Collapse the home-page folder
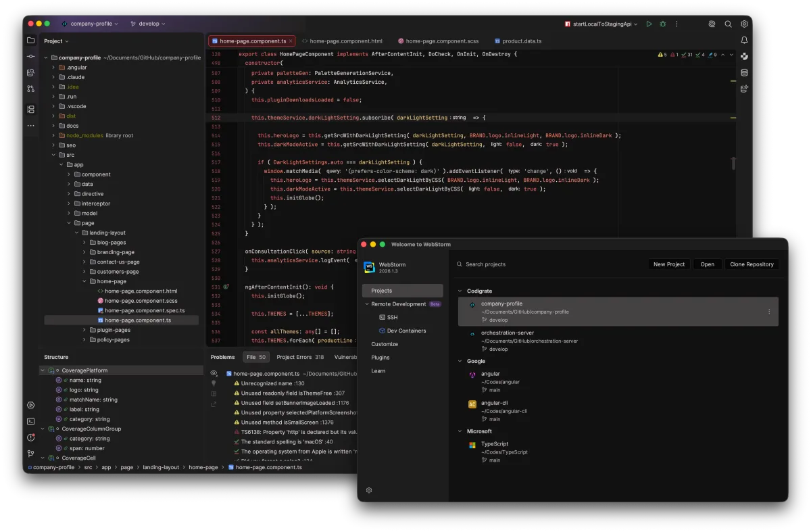 click(x=84, y=281)
